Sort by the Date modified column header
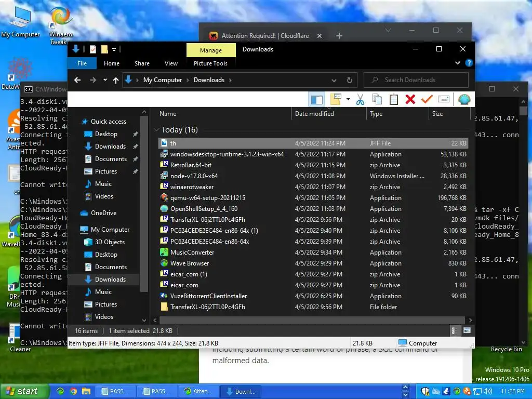 click(328, 114)
